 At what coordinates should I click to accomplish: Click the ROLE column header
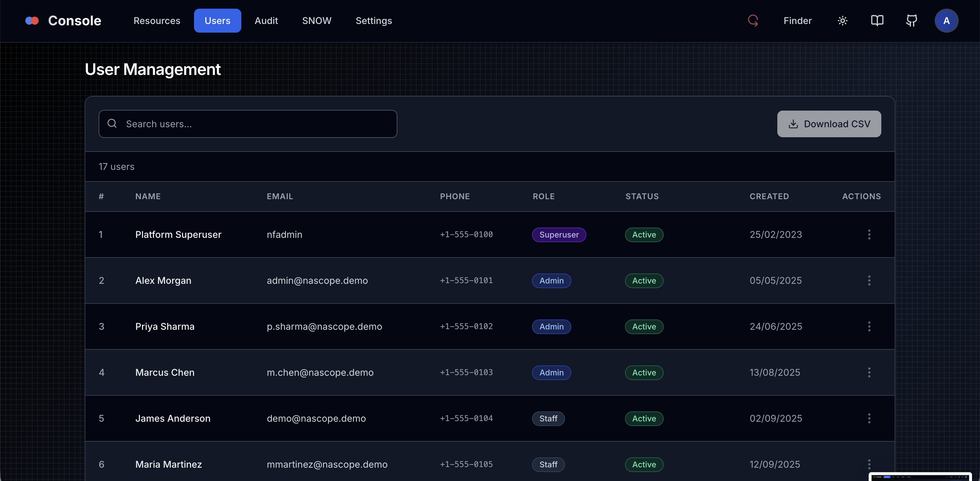coord(543,197)
